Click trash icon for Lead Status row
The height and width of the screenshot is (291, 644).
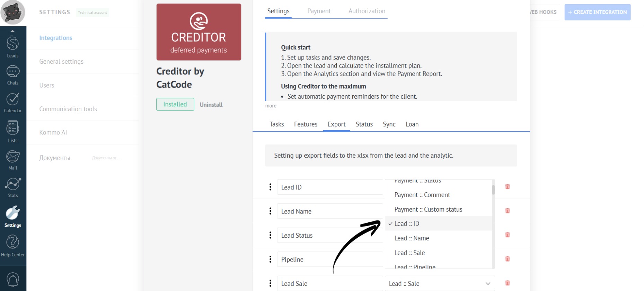508,235
